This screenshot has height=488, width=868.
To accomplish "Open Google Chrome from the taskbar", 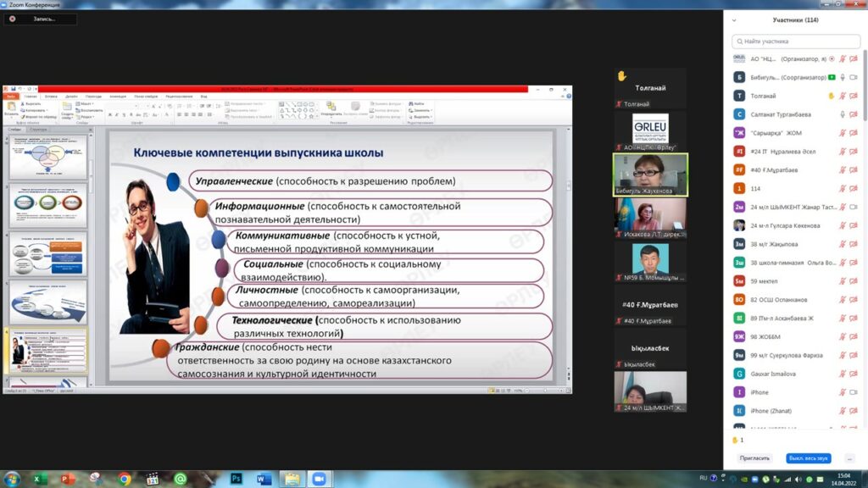I will click(x=125, y=480).
